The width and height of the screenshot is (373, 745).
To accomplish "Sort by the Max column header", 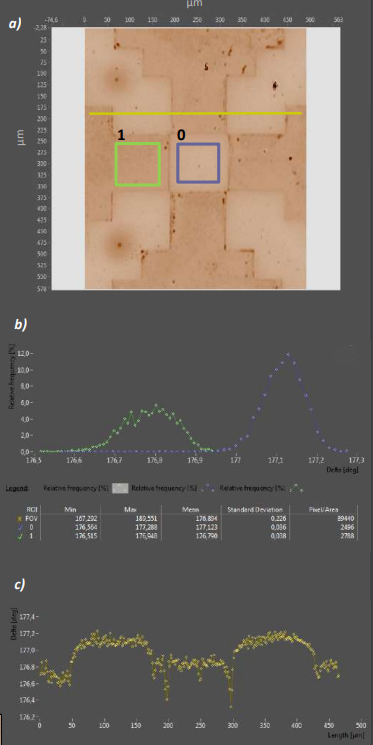I will [130, 509].
